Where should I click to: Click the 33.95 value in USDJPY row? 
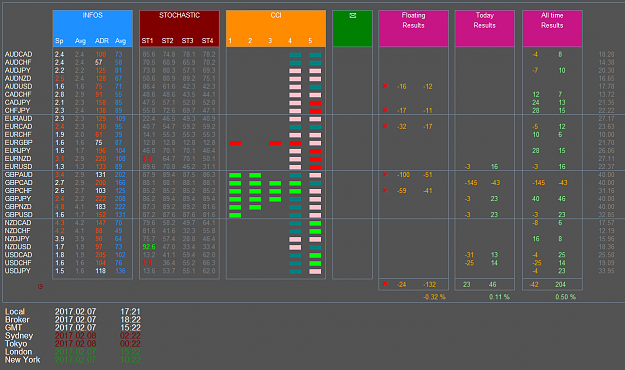[x=606, y=271]
